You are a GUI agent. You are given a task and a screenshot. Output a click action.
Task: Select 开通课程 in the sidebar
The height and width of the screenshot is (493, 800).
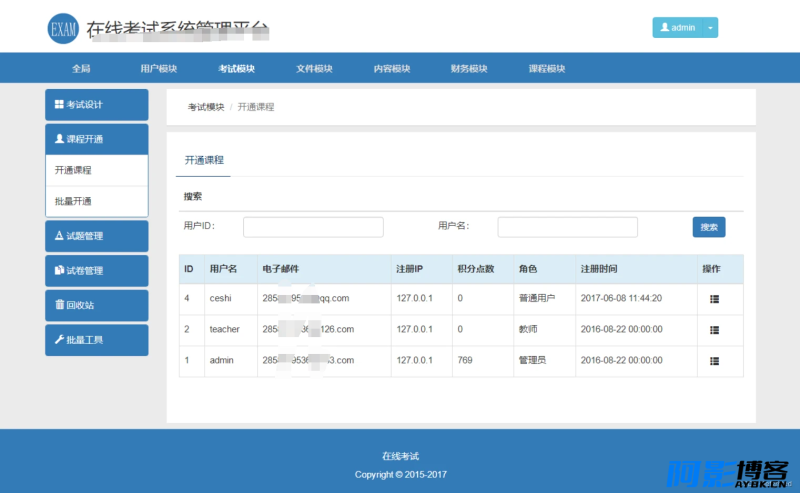tap(97, 170)
